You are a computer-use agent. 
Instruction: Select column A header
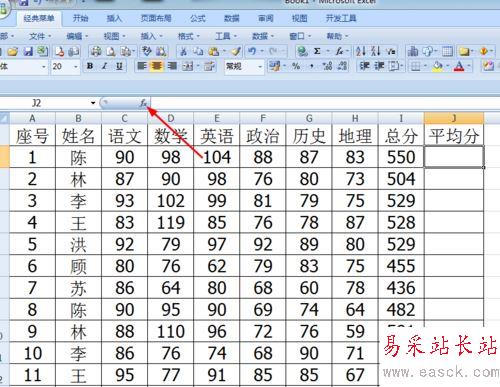click(x=32, y=118)
